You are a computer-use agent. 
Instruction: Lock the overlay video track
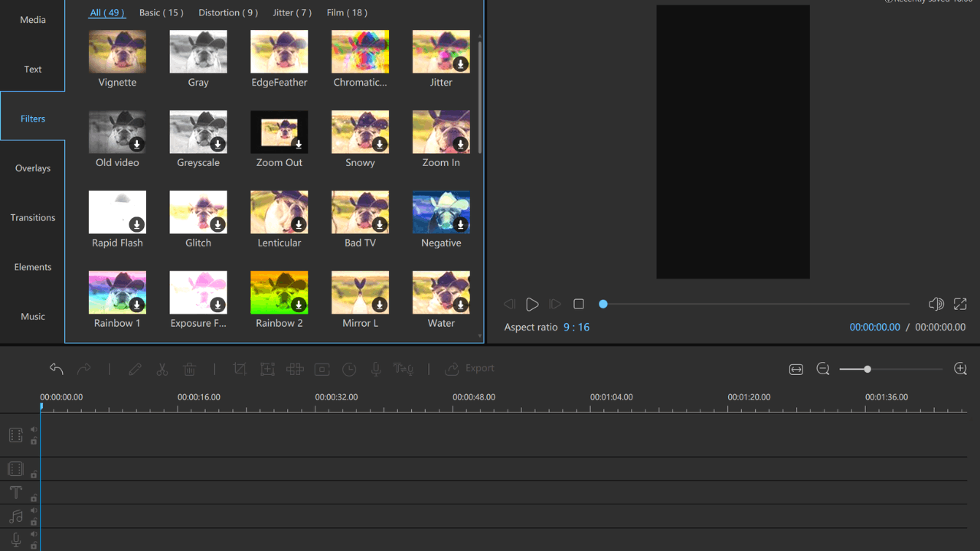click(x=34, y=474)
